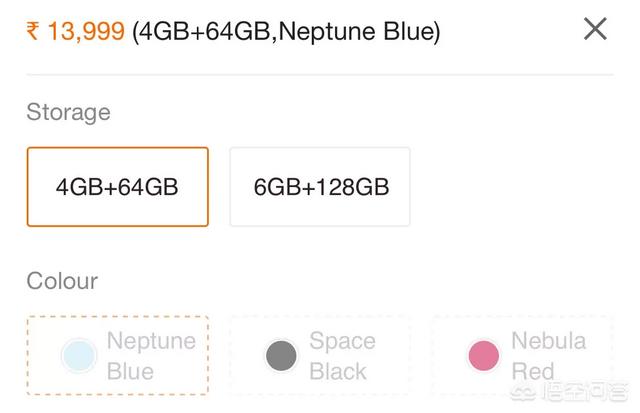The width and height of the screenshot is (640, 413).
Task: Close the variant selection panel
Action: tap(595, 29)
